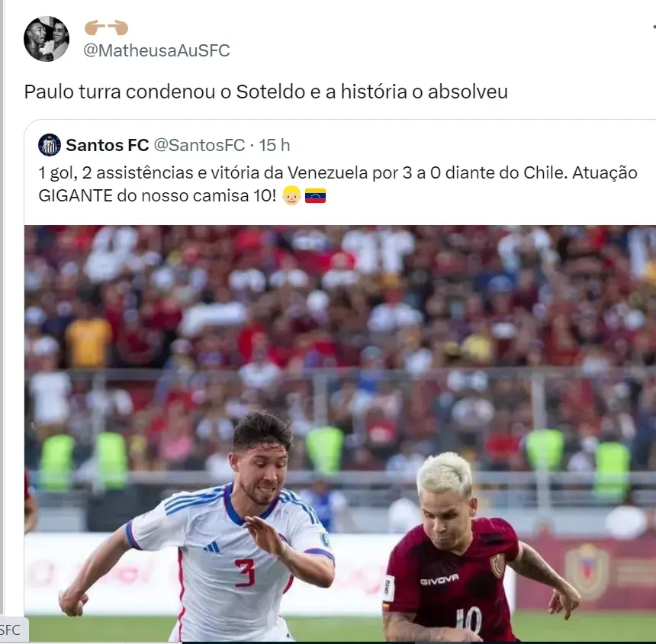Viewport: 656px width, 644px height.
Task: Open the match photo in quoted tweet
Action: [339, 433]
